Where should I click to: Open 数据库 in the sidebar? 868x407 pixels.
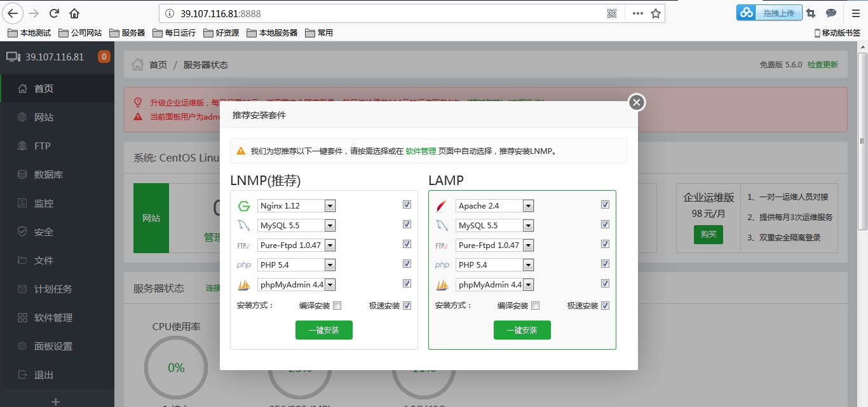[57, 174]
